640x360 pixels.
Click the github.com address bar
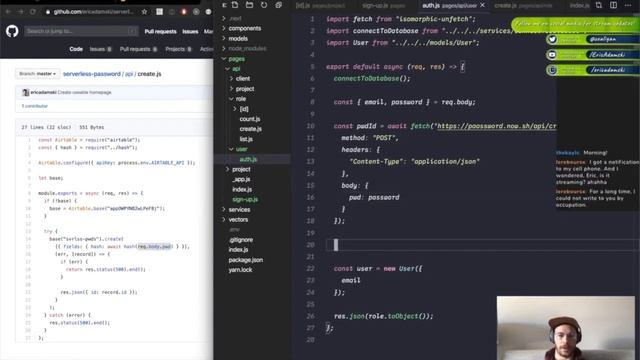(94, 12)
